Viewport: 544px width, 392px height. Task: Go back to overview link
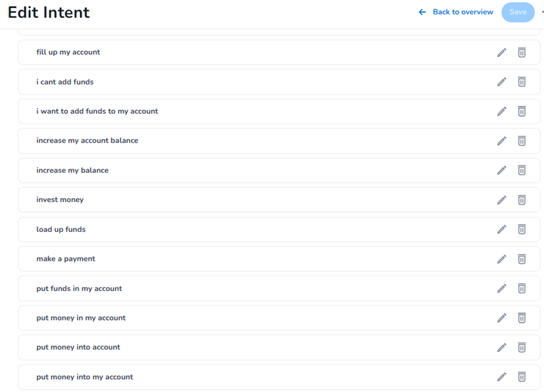[x=463, y=12]
